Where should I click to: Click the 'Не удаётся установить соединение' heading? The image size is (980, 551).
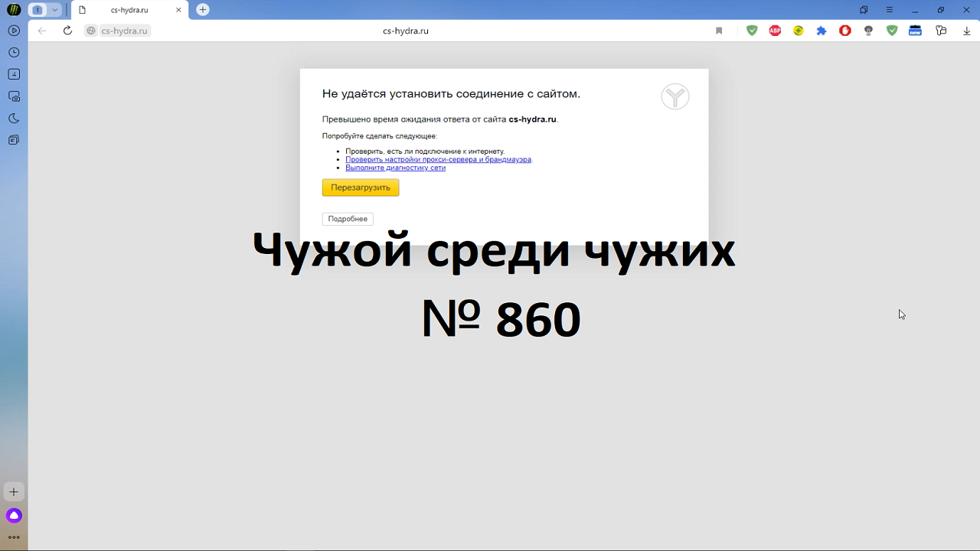(451, 94)
